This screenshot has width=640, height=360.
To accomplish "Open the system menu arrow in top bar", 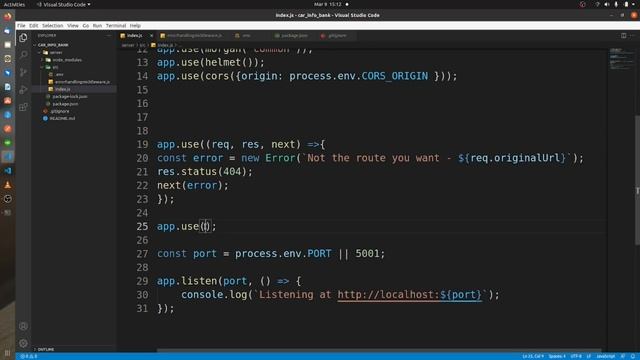I will pyautogui.click(x=634, y=4).
